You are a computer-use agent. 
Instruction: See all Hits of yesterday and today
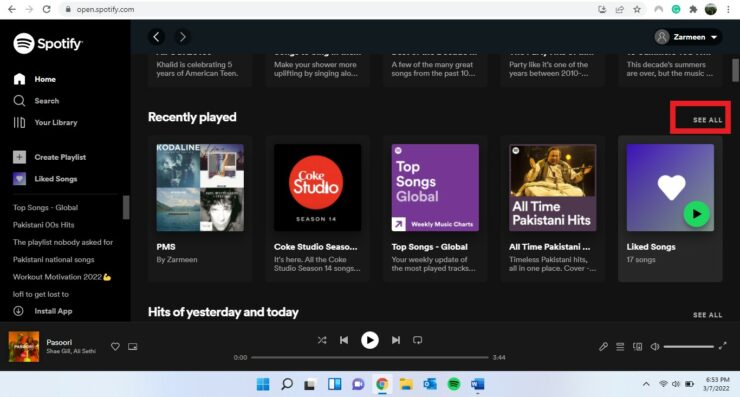pos(707,315)
